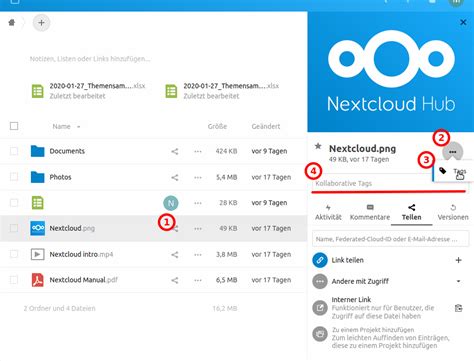474x361 pixels.
Task: Click the Link teilen chain icon
Action: click(x=320, y=260)
